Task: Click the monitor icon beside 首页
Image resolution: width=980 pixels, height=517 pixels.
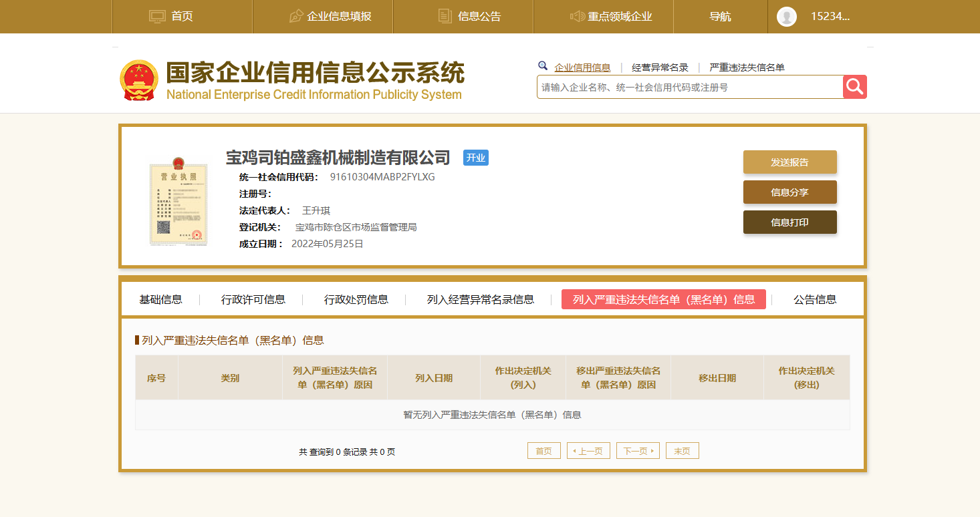Action: coord(157,17)
